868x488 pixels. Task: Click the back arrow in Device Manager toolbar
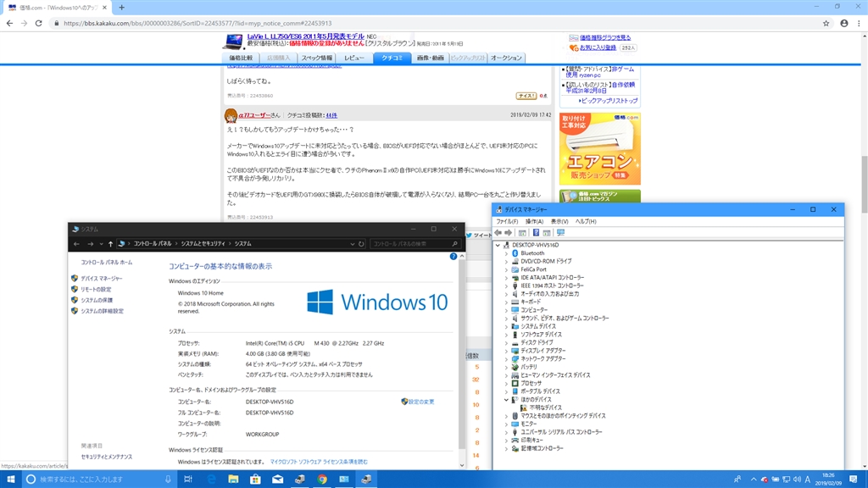pos(498,233)
